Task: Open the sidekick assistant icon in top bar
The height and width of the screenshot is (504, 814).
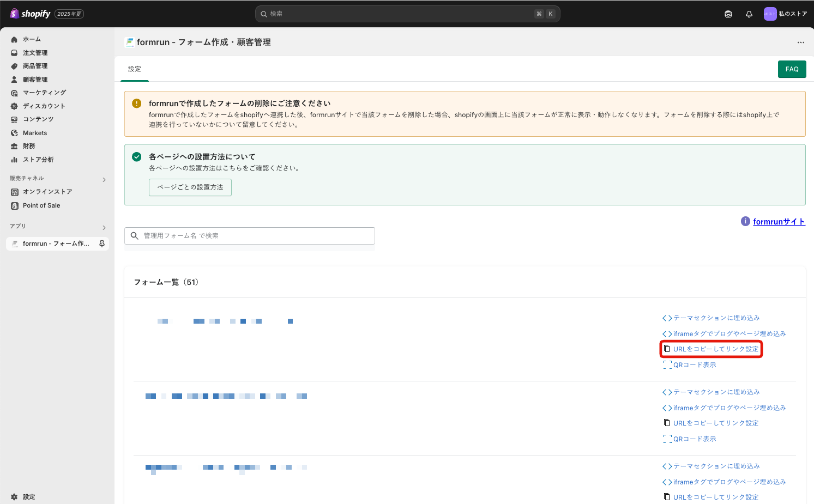Action: click(728, 14)
